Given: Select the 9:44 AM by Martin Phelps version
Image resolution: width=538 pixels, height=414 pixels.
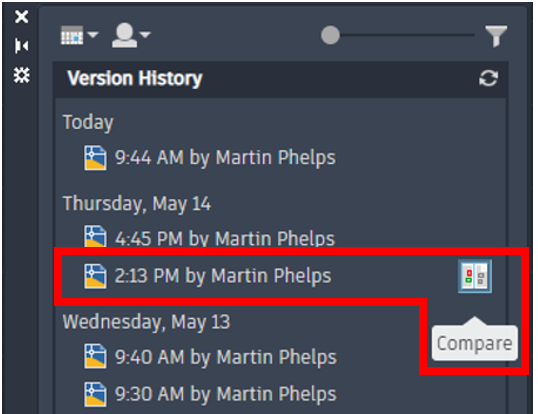Looking at the screenshot, I should [210, 158].
